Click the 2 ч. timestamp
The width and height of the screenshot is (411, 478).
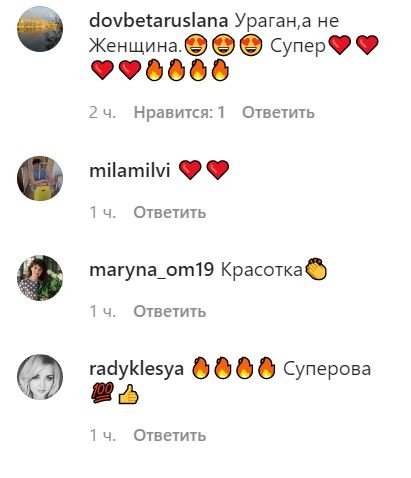(103, 112)
